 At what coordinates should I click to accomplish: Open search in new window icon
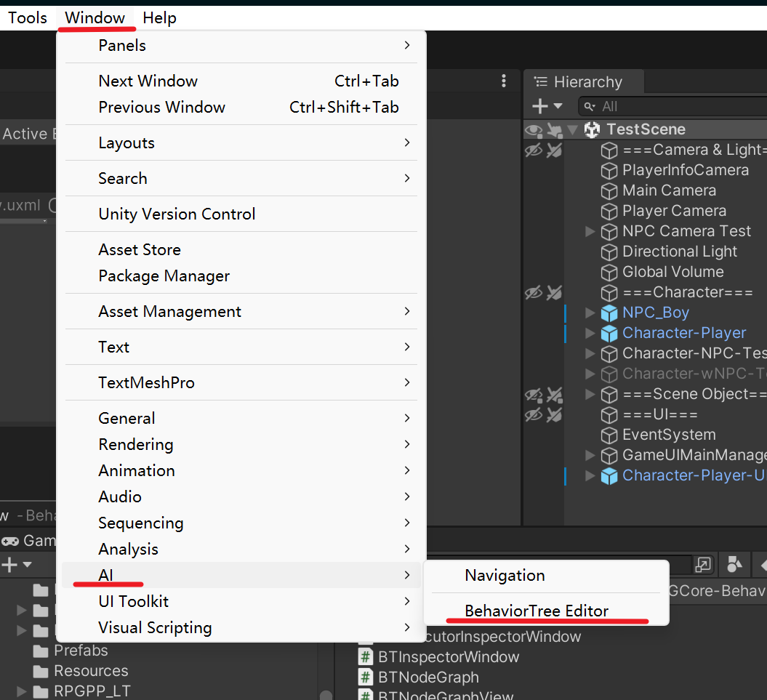pyautogui.click(x=703, y=565)
